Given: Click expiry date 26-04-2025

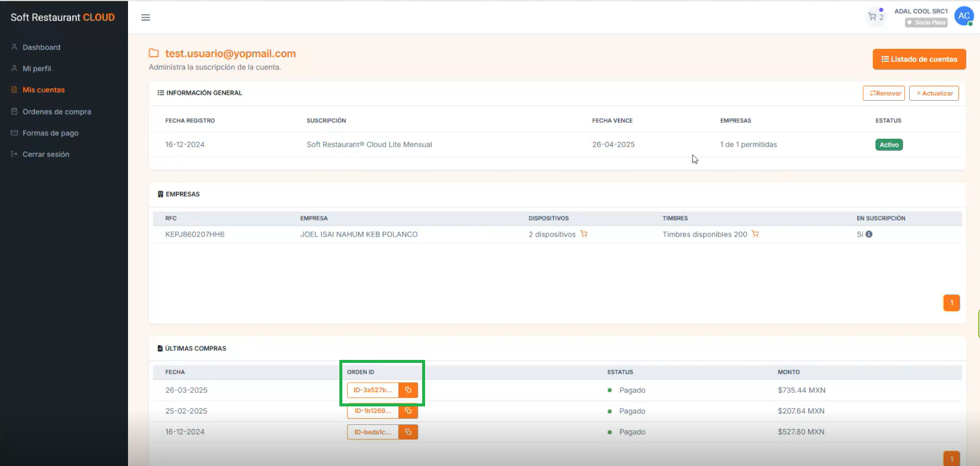Looking at the screenshot, I should click(613, 144).
